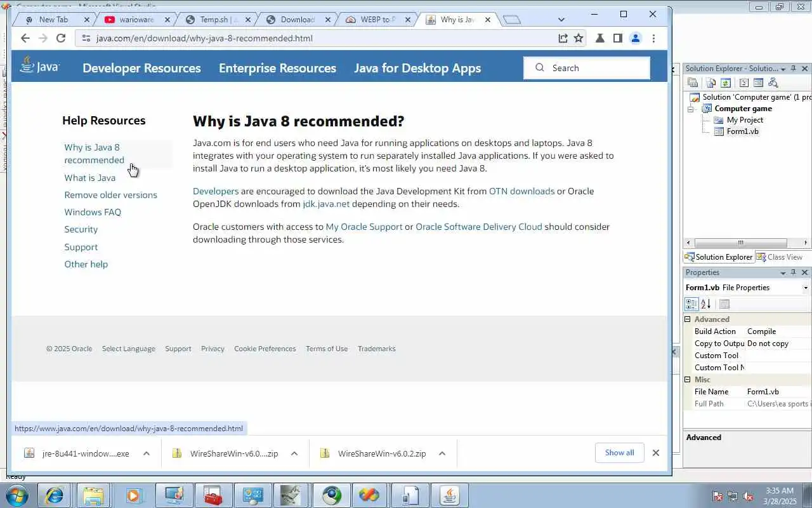Open Java for Desktop Apps menu

[417, 68]
